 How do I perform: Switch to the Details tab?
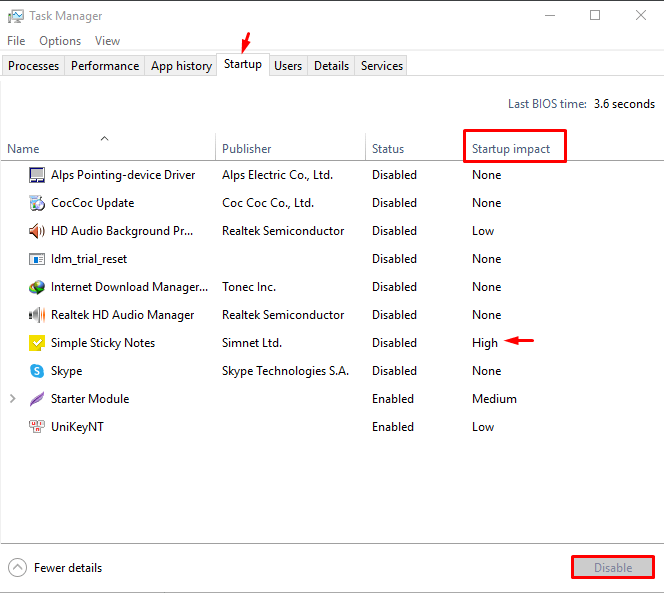(331, 66)
